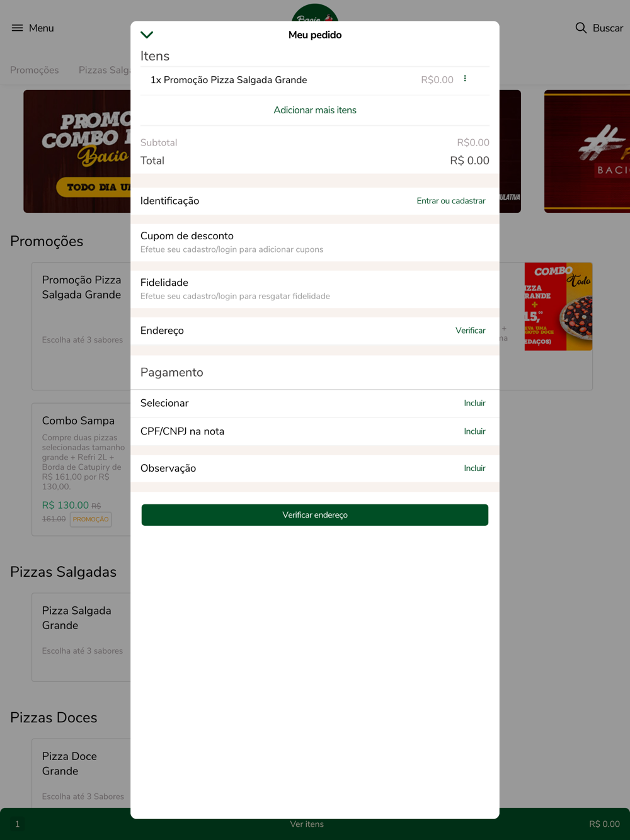The width and height of the screenshot is (630, 840).
Task: Open the Fidelidade row
Action: click(x=315, y=289)
